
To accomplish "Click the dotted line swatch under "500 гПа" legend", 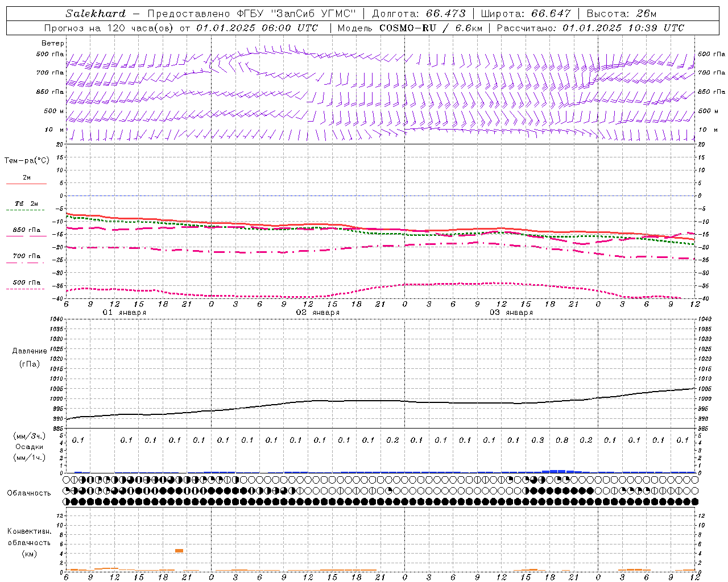I will pyautogui.click(x=26, y=289).
